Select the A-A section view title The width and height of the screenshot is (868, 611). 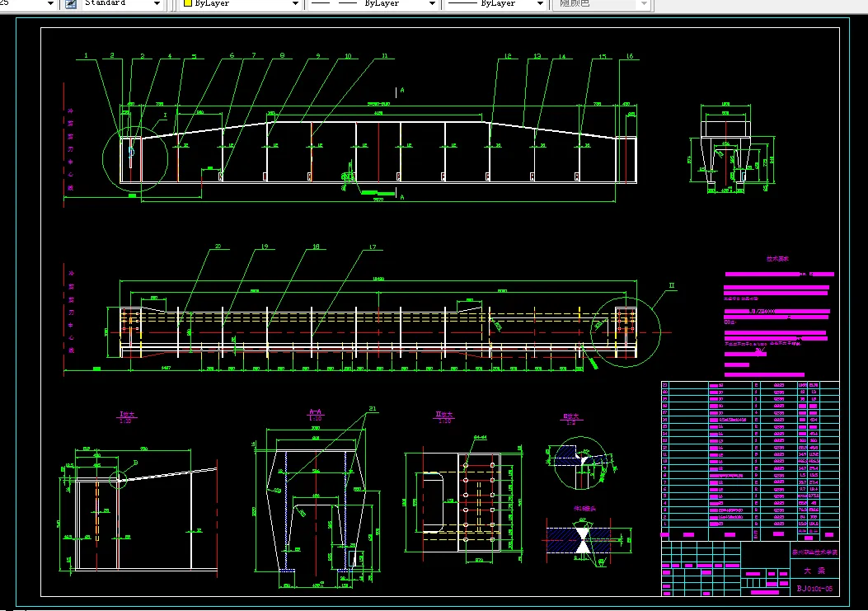point(315,412)
